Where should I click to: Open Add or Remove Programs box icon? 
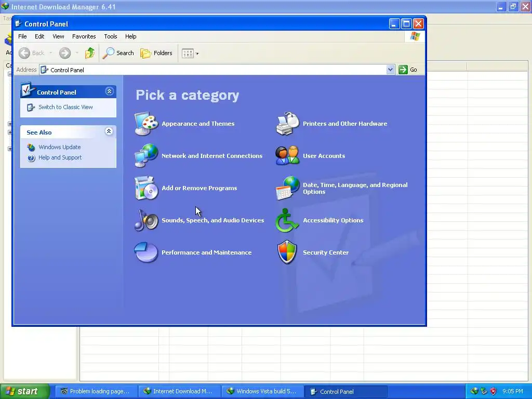(146, 188)
